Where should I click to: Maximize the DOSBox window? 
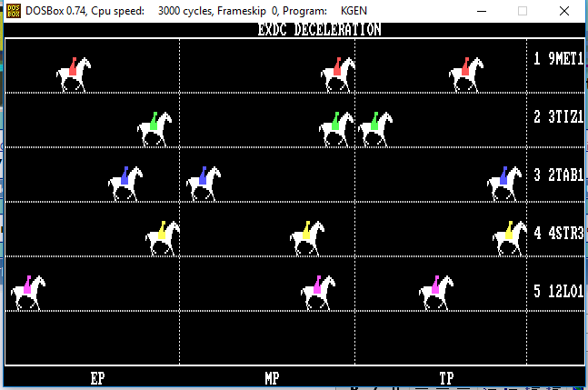[x=523, y=11]
